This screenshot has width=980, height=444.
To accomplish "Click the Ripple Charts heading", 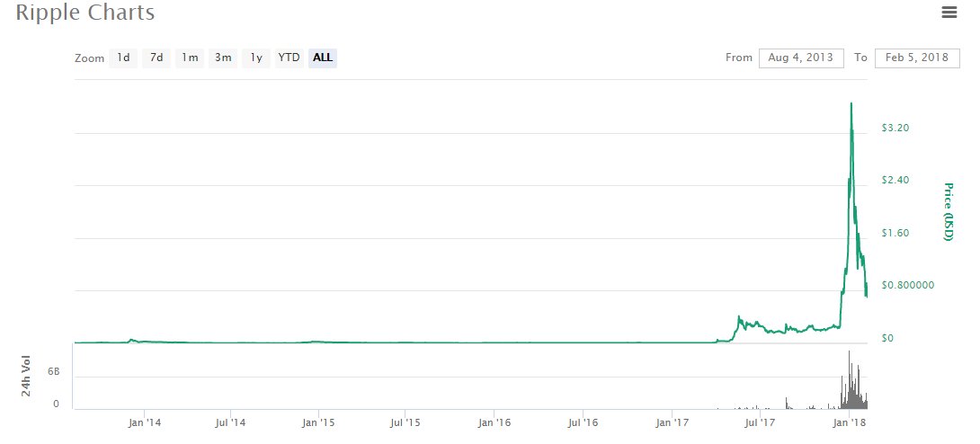I will click(x=85, y=13).
